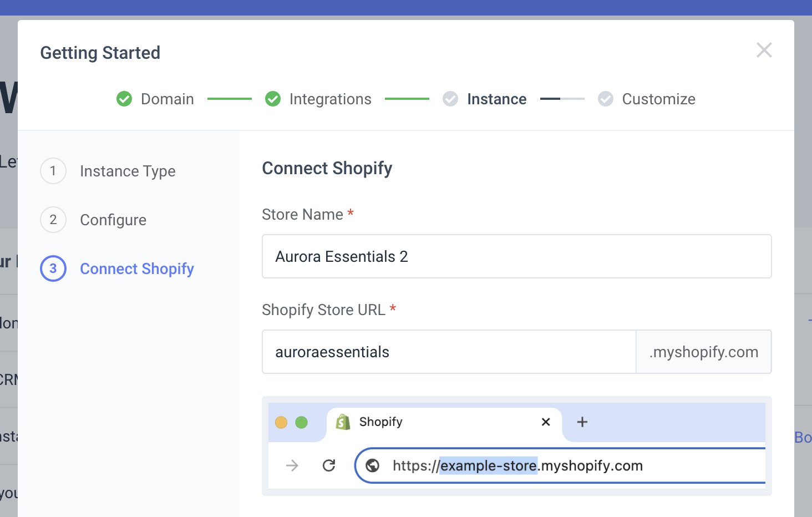Click the yellow window dot in example browser
Viewport: 812px width, 517px height.
(281, 423)
